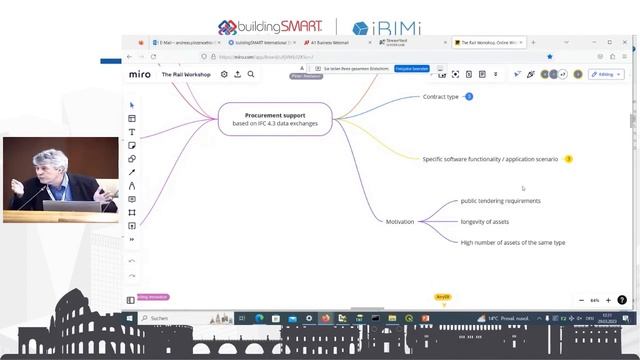Select the connection line tool
This screenshot has width=640, height=360.
tap(131, 172)
